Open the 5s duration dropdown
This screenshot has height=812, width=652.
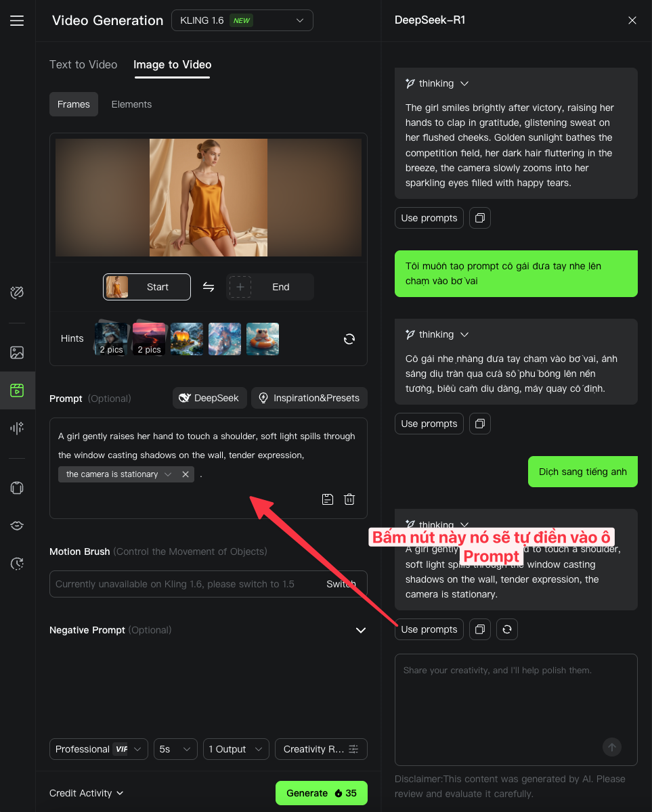[x=175, y=749]
